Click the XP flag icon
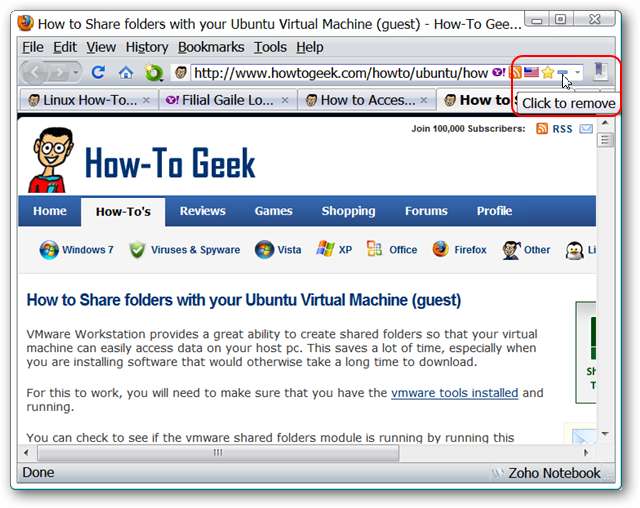This screenshot has width=640, height=508. [325, 248]
